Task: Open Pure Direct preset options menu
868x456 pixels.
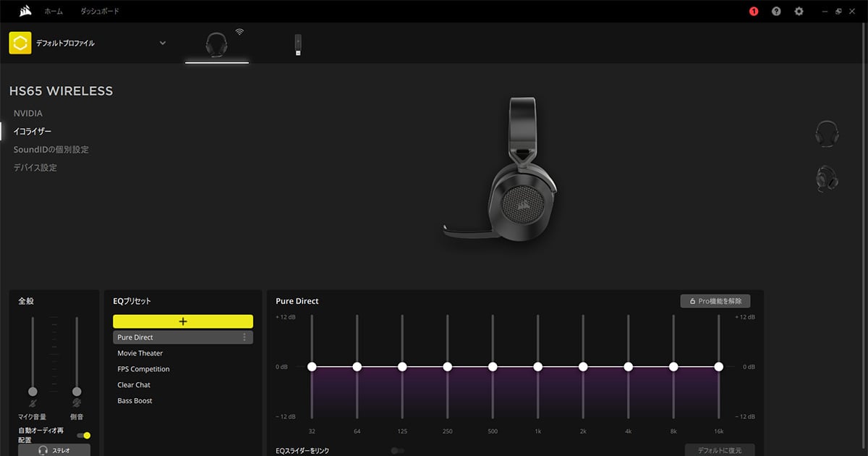Action: [244, 337]
